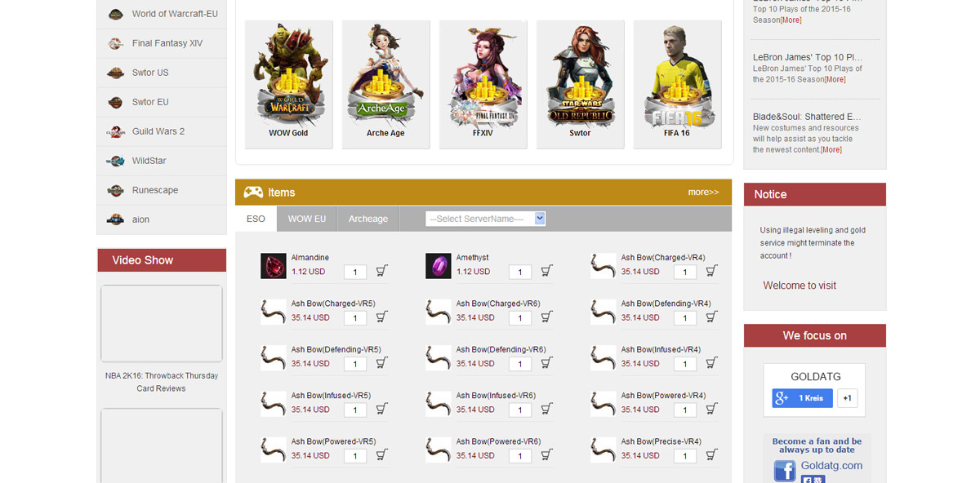This screenshot has width=980, height=483.
Task: Click the Google+ follow button for GOLDATG
Action: (x=803, y=398)
